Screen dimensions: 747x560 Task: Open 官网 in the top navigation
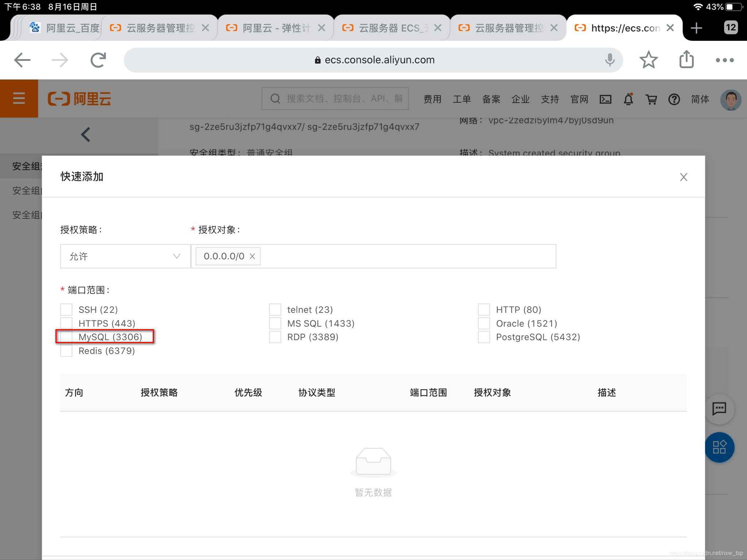tap(579, 99)
